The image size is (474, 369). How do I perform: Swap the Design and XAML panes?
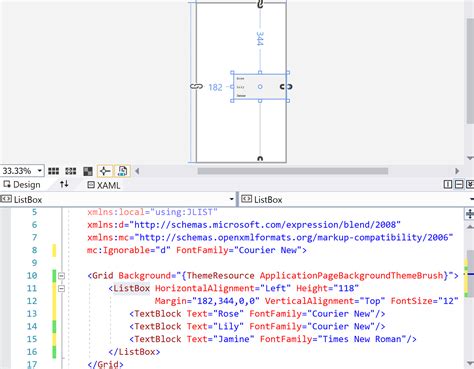[64, 184]
